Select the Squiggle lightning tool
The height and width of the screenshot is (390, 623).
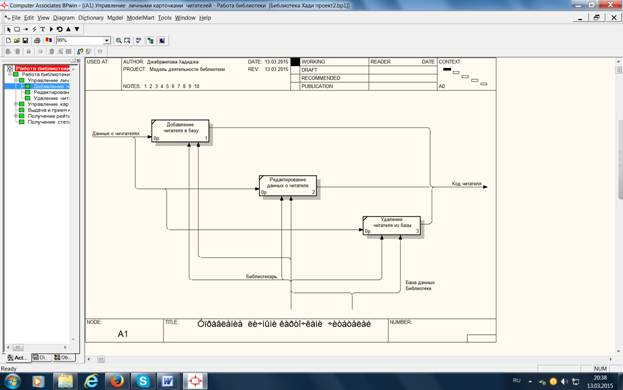point(34,29)
